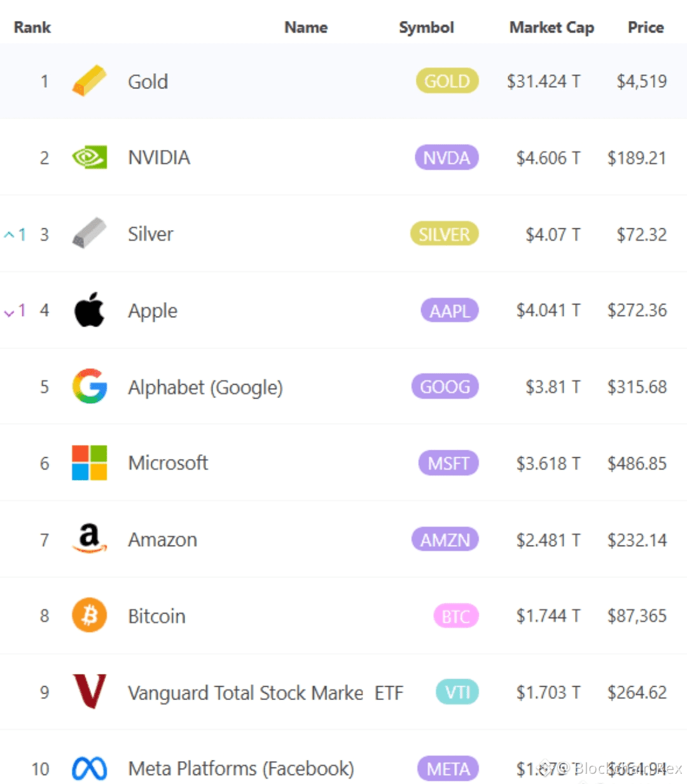Click the Meta infinity logo
The width and height of the screenshot is (687, 784).
pos(89,769)
